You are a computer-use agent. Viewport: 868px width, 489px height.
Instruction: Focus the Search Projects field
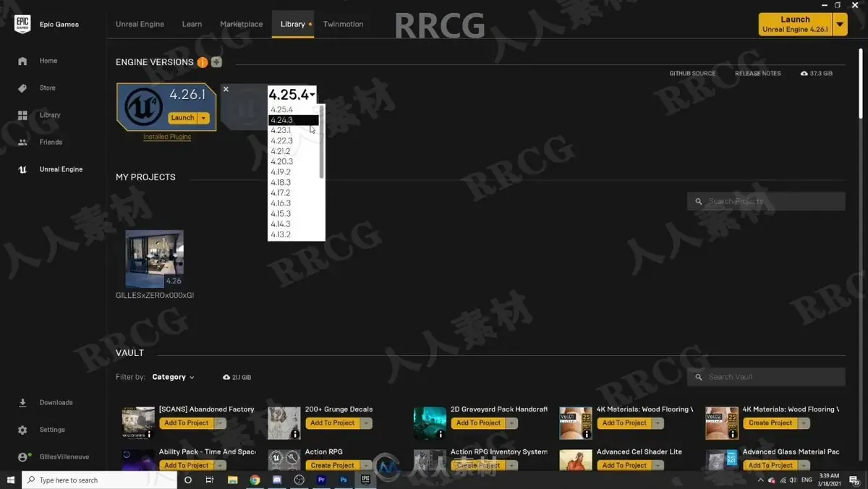pyautogui.click(x=766, y=201)
